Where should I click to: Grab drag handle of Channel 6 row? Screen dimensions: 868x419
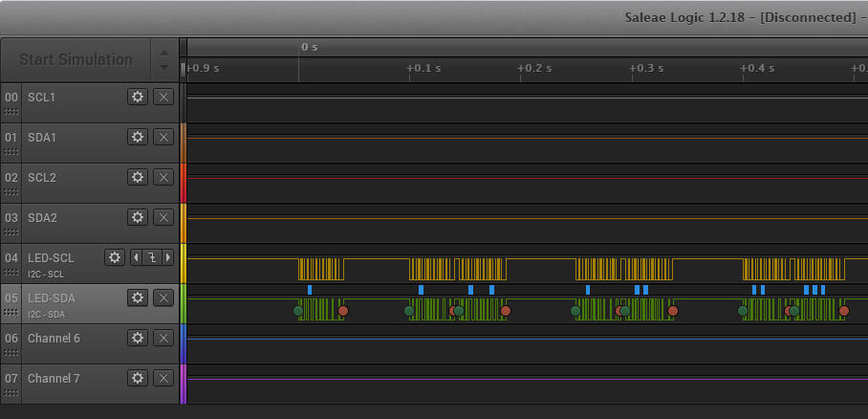pyautogui.click(x=11, y=353)
